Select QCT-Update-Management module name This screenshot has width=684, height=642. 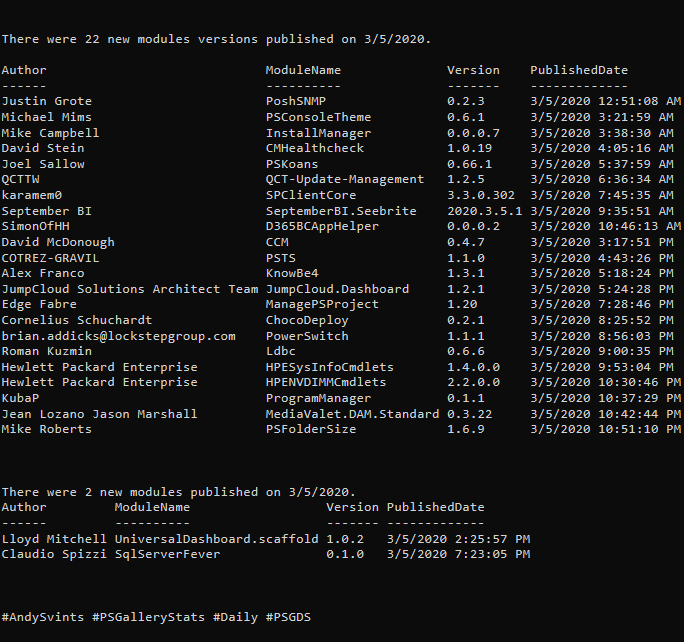(x=345, y=179)
